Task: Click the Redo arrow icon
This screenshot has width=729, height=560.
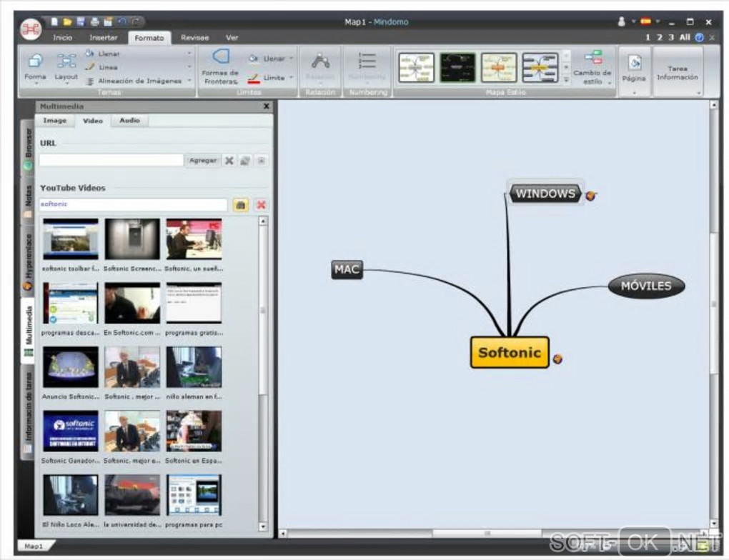Action: click(x=137, y=21)
